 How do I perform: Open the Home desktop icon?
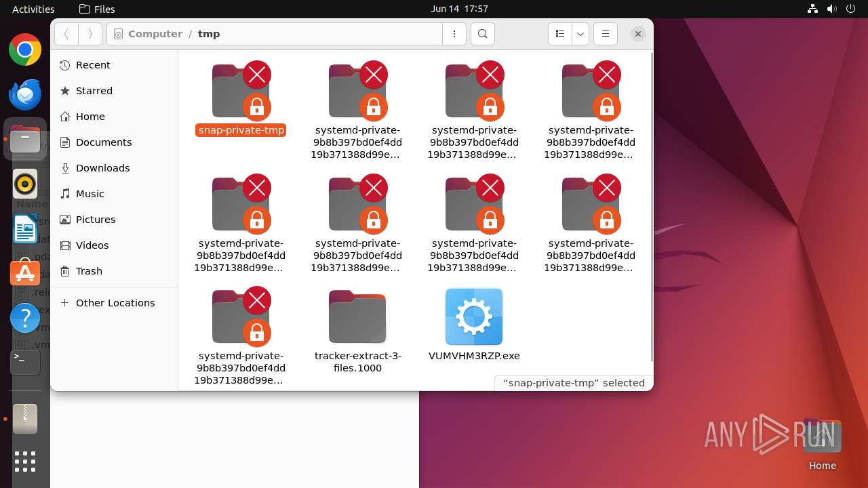[823, 445]
